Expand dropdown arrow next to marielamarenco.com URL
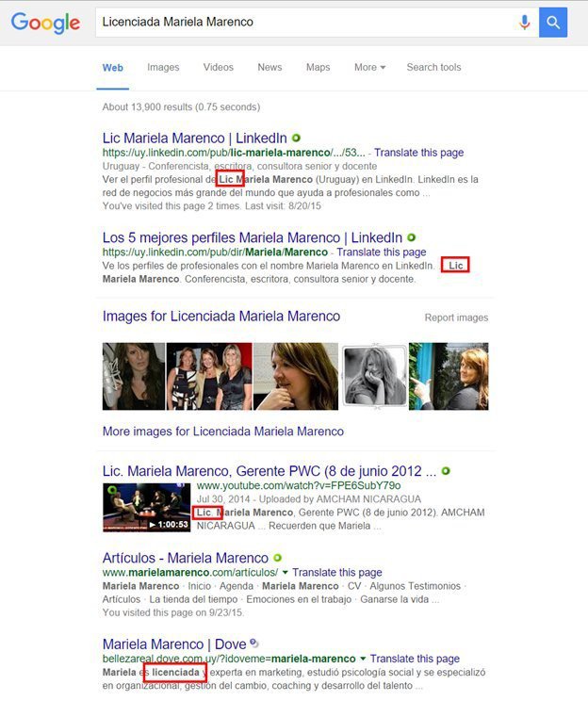Viewport: 588px width, 701px height. 285,573
